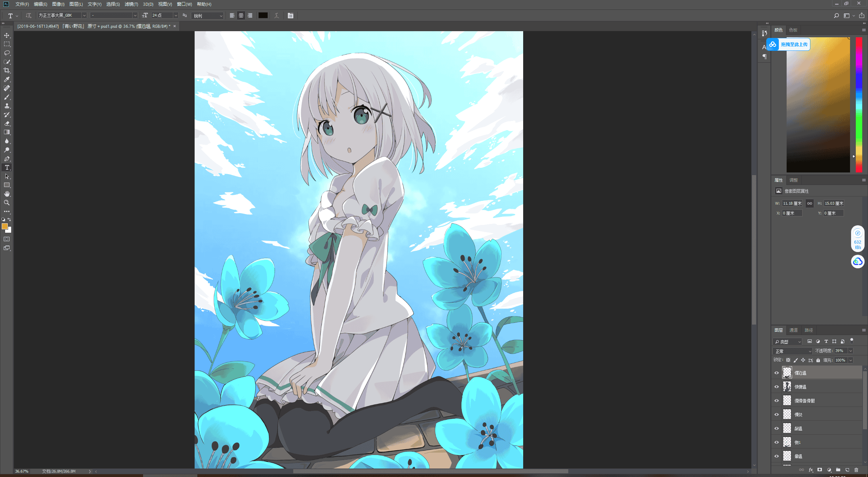
Task: Toggle visibility of the fourth layer
Action: point(776,414)
